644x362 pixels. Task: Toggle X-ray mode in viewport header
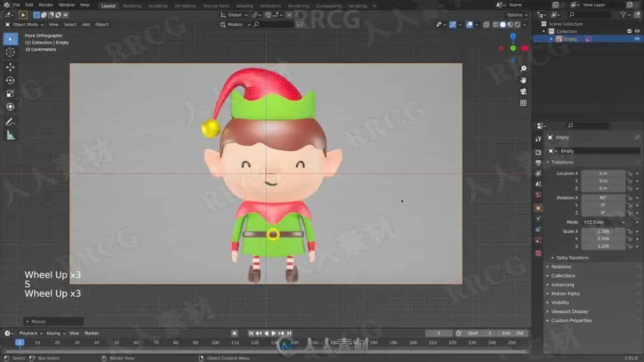tap(486, 24)
